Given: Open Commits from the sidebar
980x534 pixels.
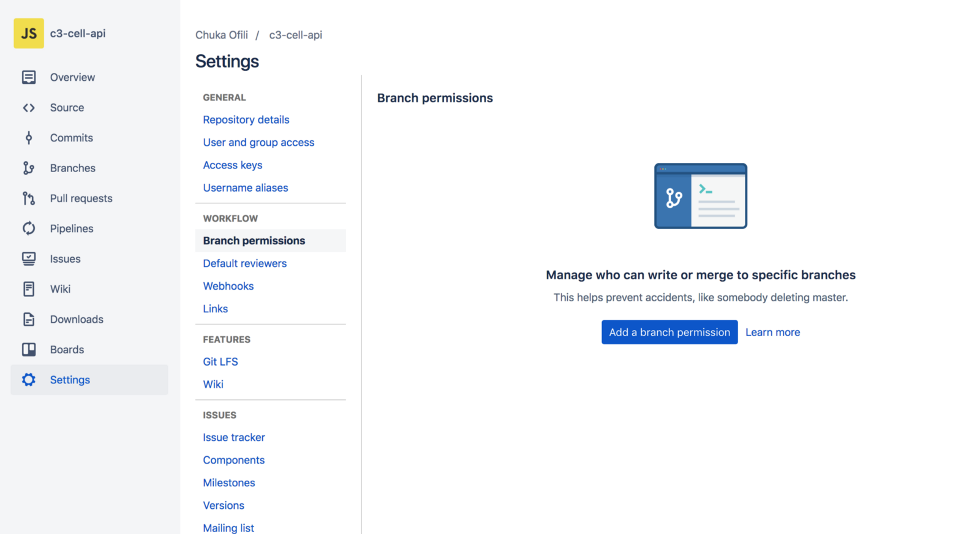Looking at the screenshot, I should pos(72,138).
